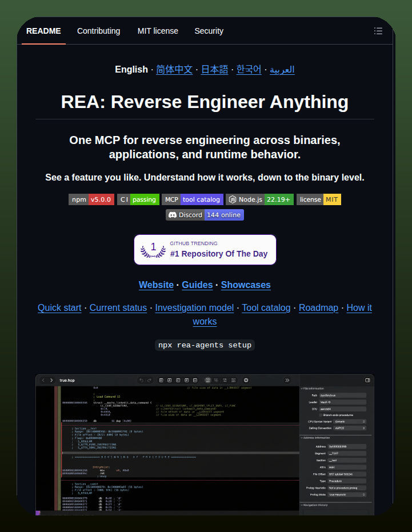Jump to How it works section
Screen dimensions: 412x532
point(359,308)
